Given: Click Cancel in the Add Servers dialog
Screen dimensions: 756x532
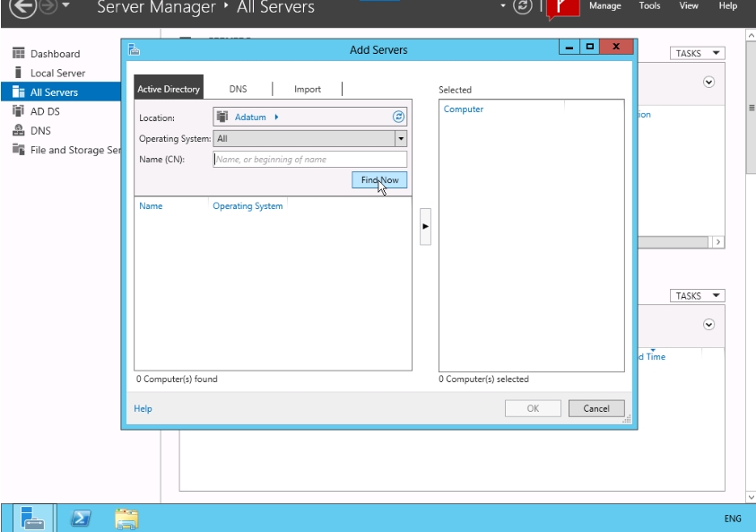Looking at the screenshot, I should [596, 408].
